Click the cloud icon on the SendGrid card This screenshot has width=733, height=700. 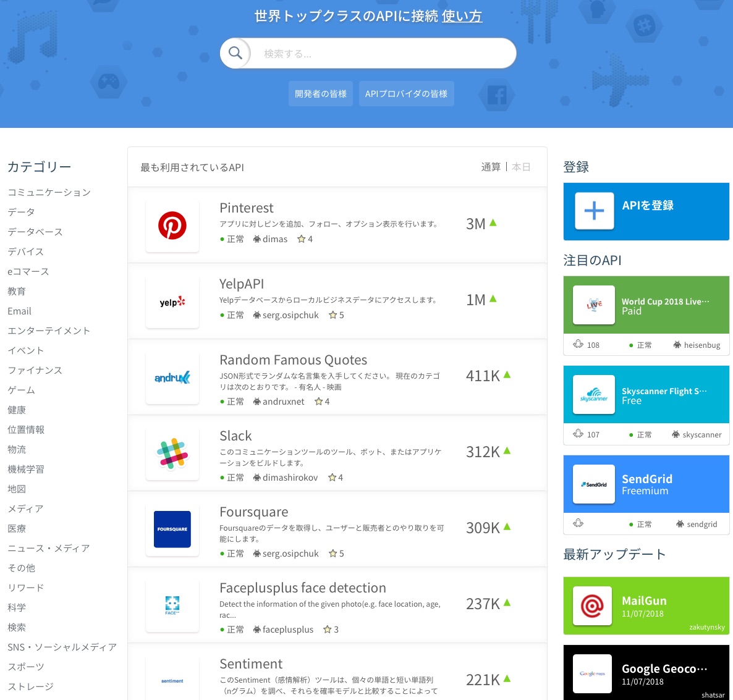tap(578, 523)
